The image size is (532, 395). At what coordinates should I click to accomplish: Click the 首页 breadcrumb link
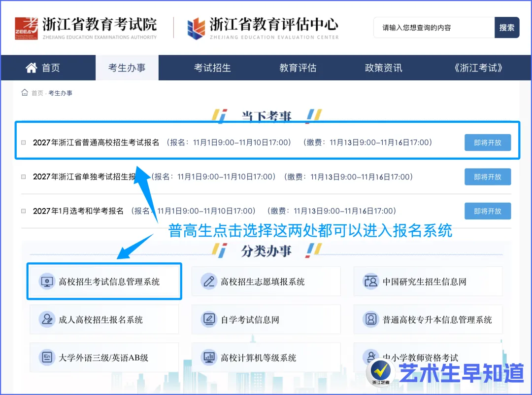pyautogui.click(x=37, y=93)
